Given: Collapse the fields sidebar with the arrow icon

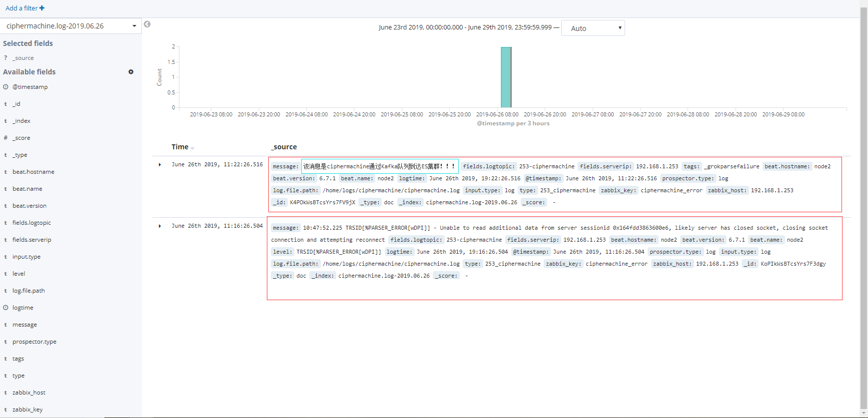Looking at the screenshot, I should 147,24.
